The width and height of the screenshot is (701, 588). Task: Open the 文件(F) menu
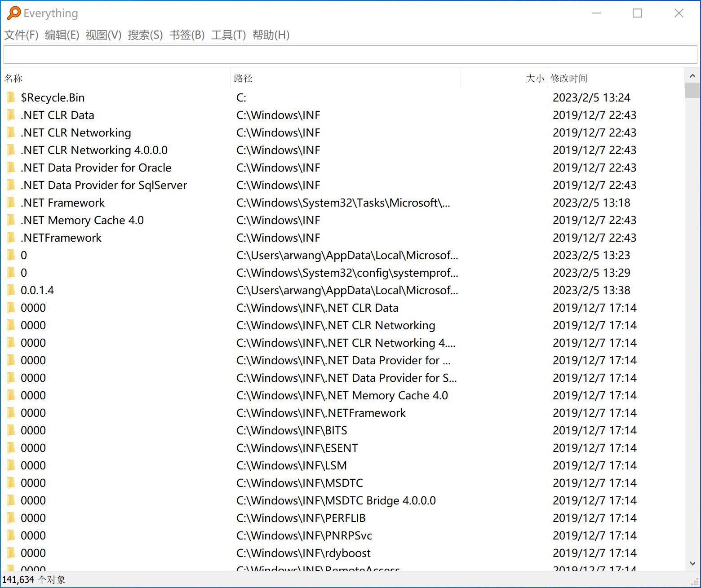click(21, 35)
